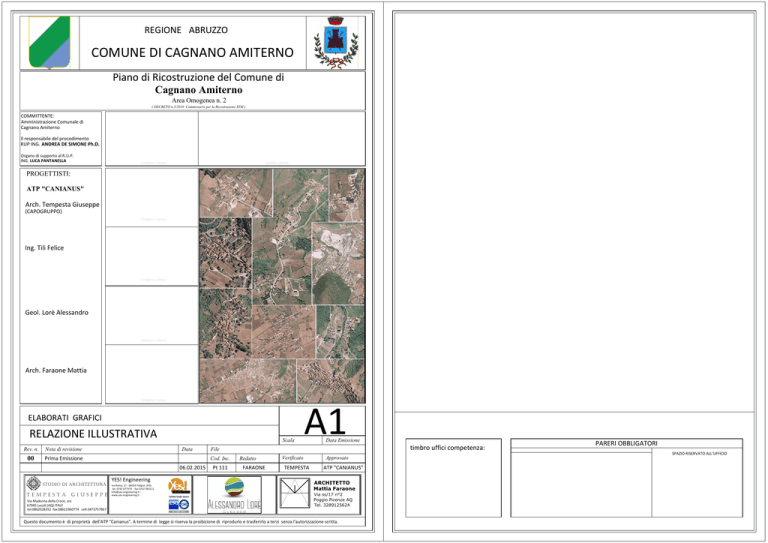The width and height of the screenshot is (768, 543).
Task: Click the 'Data' column header
Action: pyautogui.click(x=187, y=449)
